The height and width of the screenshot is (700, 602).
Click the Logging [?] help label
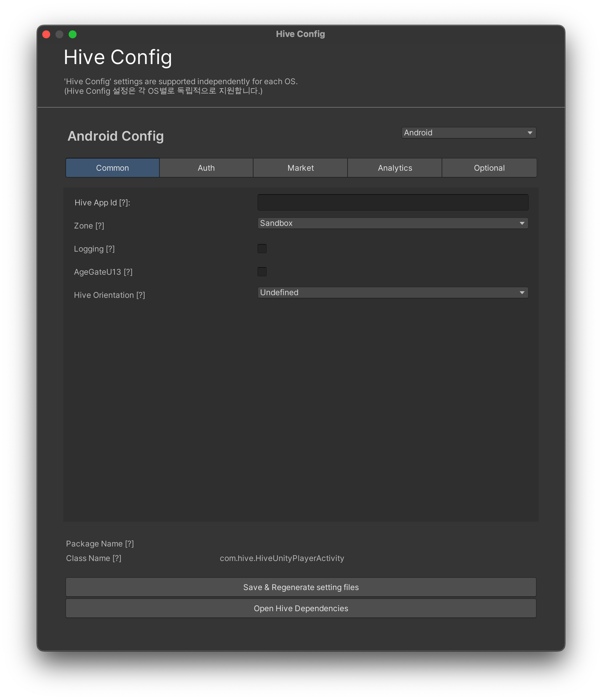pyautogui.click(x=94, y=249)
